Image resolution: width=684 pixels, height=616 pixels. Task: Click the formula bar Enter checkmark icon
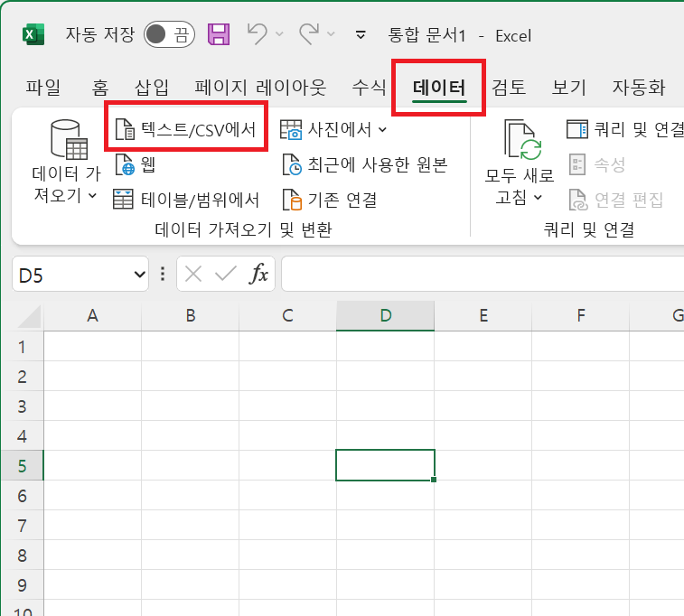coord(226,275)
